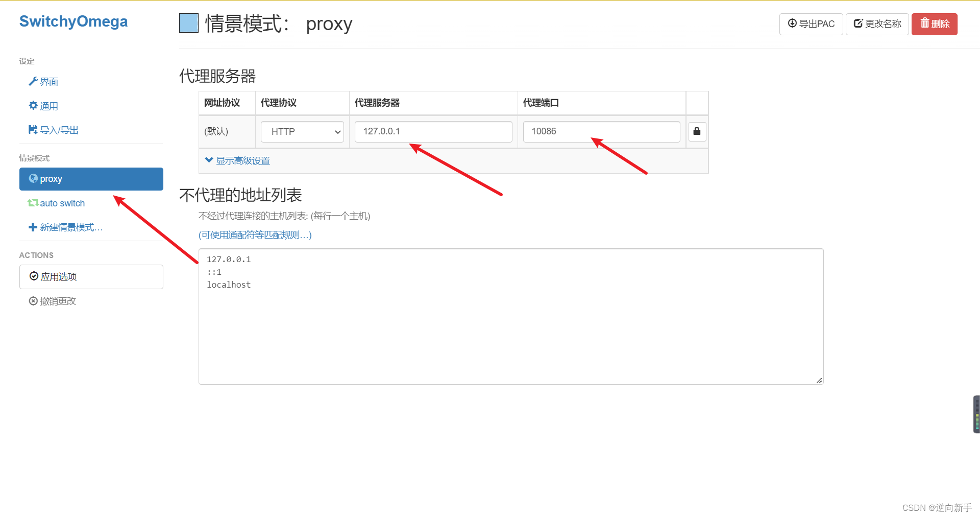The image size is (980, 517).
Task: Click the 更改名称 rename button
Action: [x=877, y=24]
